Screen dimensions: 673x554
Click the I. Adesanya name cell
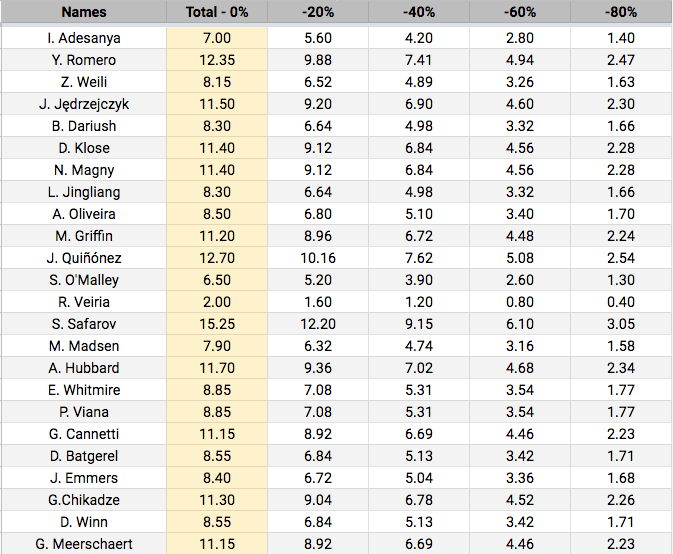click(x=84, y=38)
